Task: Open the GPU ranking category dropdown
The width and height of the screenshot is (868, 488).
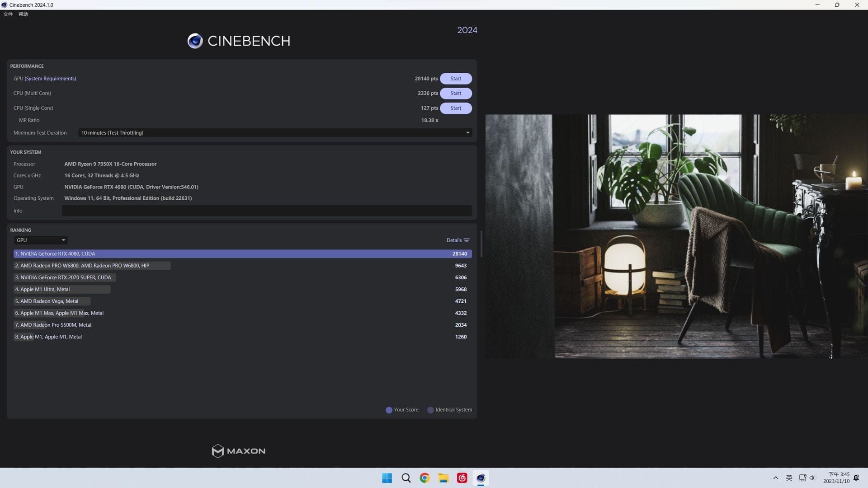Action: pos(41,240)
